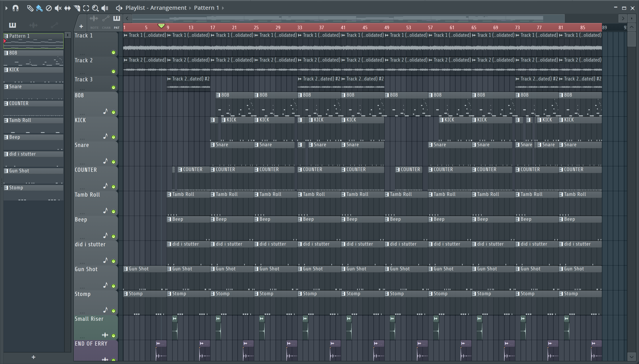This screenshot has width=639, height=364.
Task: Mute the Tamb Roll track green LED
Action: 113,211
